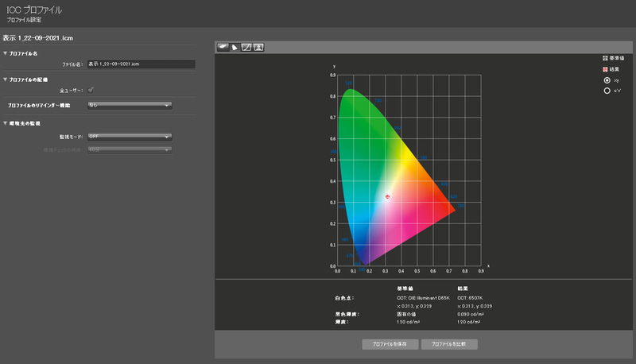Click the red white-point marker on diagram
The height and width of the screenshot is (364, 636).
click(387, 196)
